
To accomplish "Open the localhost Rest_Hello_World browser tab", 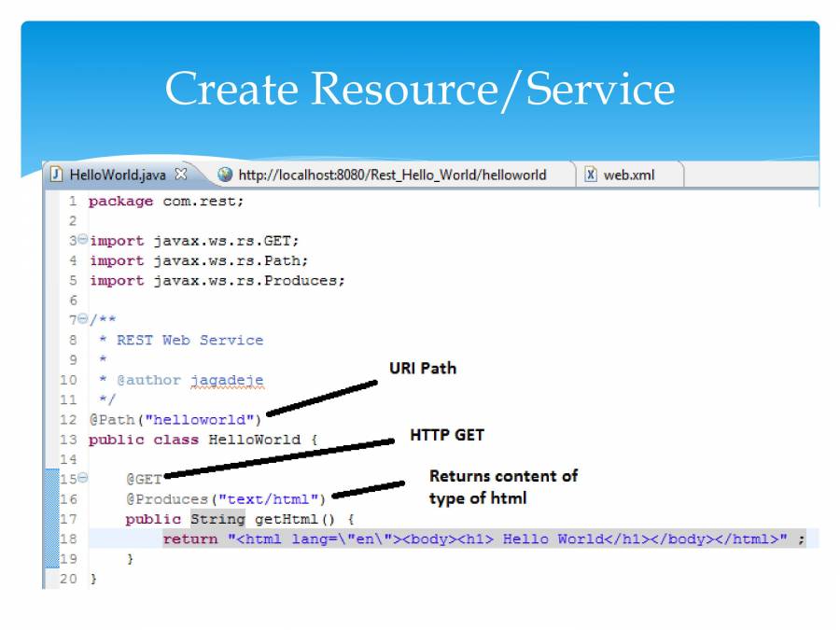I will pos(392,175).
